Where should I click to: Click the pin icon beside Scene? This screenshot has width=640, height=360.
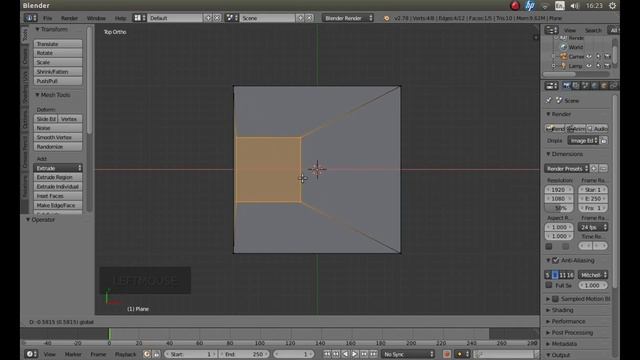pos(549,100)
